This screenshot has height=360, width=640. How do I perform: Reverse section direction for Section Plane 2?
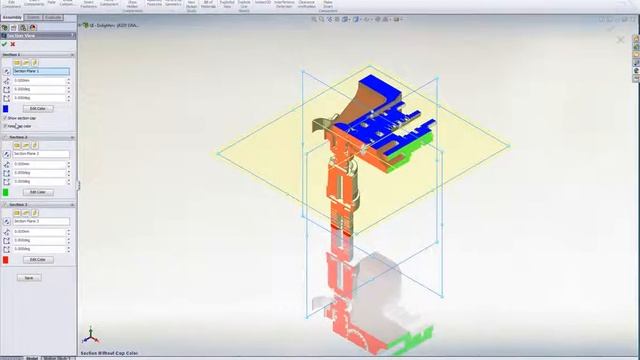pyautogui.click(x=7, y=154)
